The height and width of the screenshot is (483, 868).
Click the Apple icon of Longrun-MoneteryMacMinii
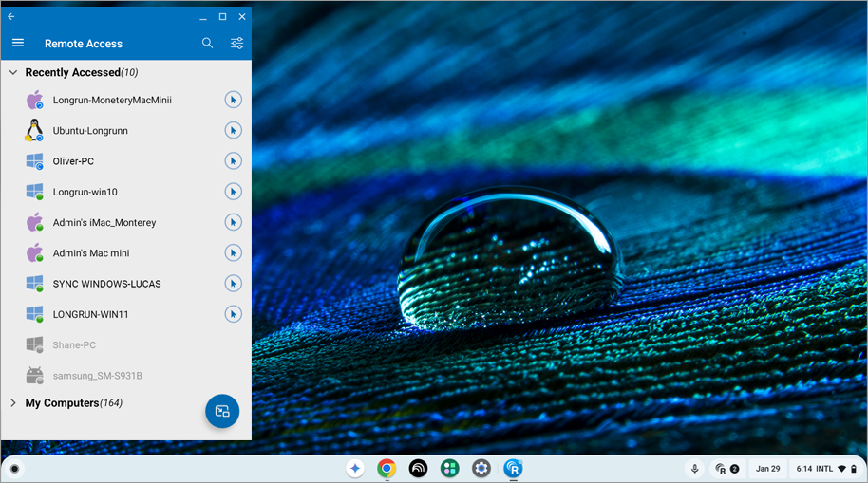click(x=34, y=101)
